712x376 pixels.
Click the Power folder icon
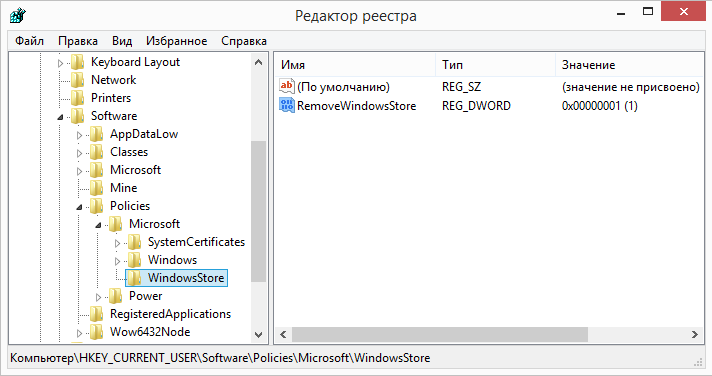[116, 296]
